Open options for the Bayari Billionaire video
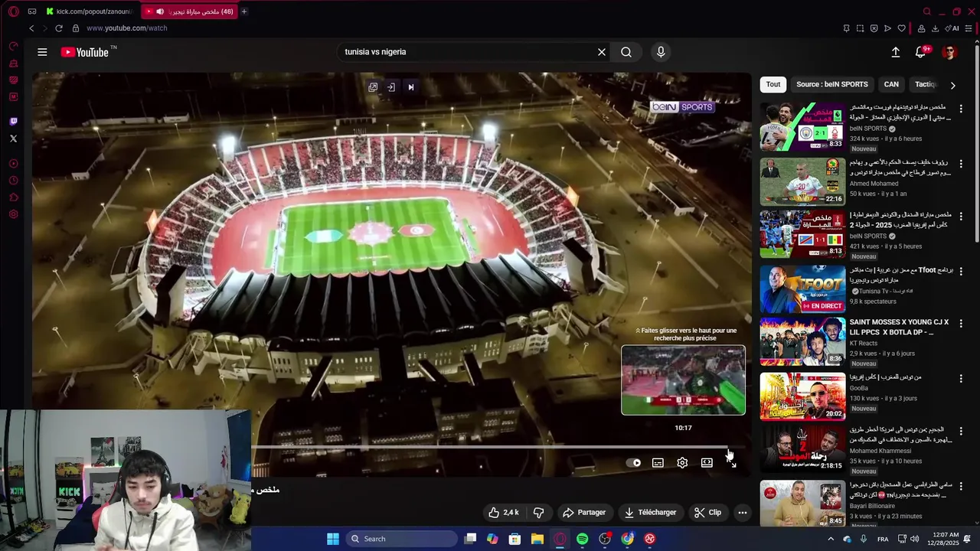 coord(961,486)
